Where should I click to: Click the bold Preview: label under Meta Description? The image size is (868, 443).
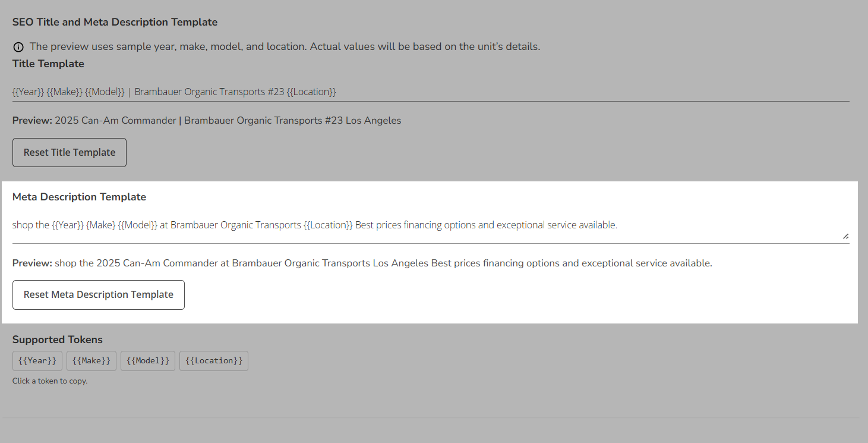click(x=32, y=263)
